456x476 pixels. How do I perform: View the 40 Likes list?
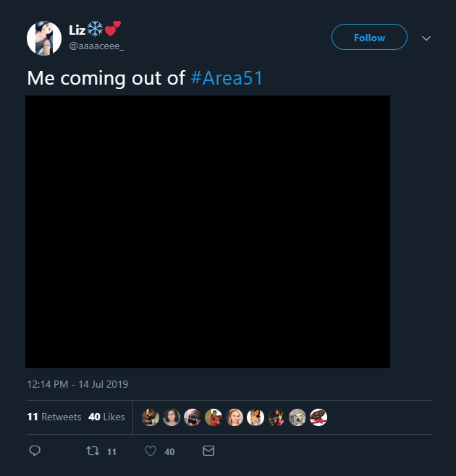pyautogui.click(x=106, y=417)
